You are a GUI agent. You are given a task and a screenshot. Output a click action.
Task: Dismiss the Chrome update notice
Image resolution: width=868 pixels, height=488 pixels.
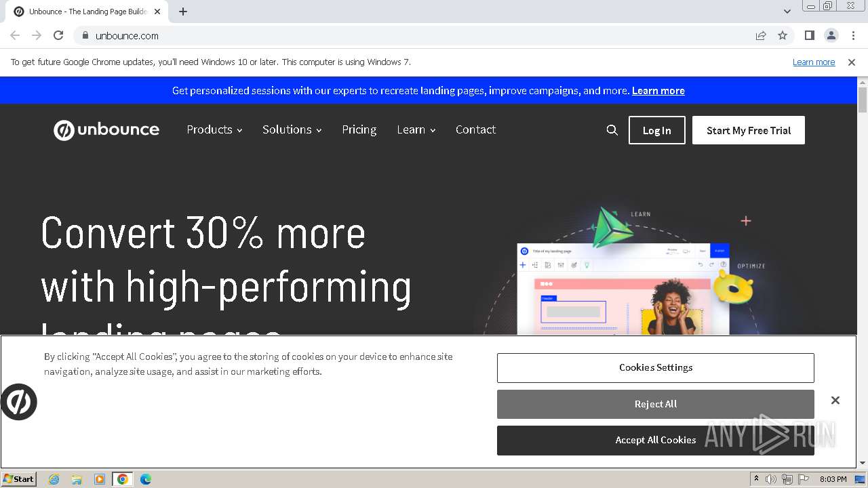(x=852, y=62)
